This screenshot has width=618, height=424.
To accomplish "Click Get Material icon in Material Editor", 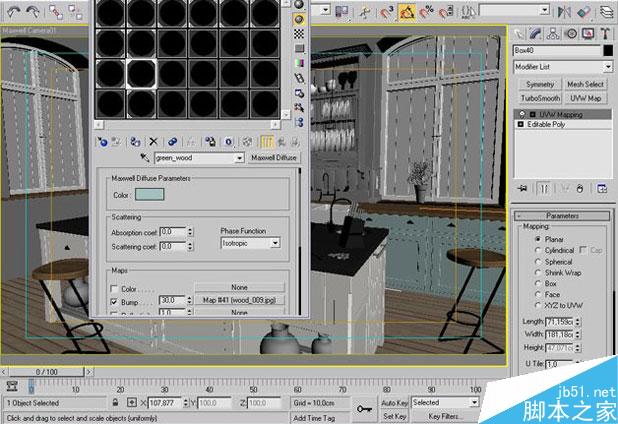I will 102,141.
